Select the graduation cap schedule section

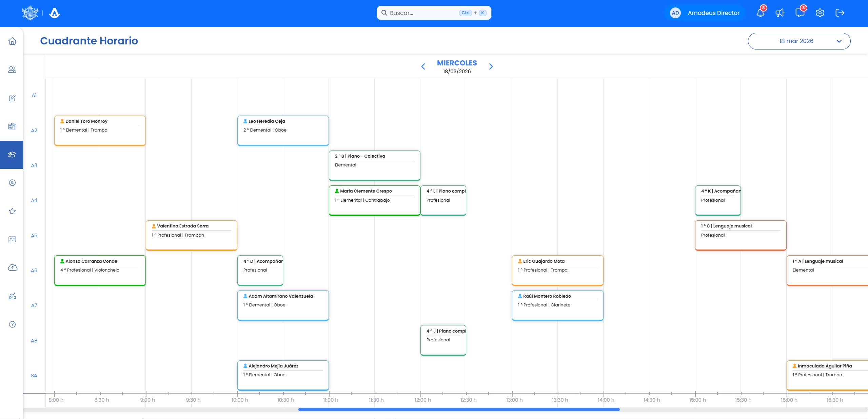coord(12,155)
